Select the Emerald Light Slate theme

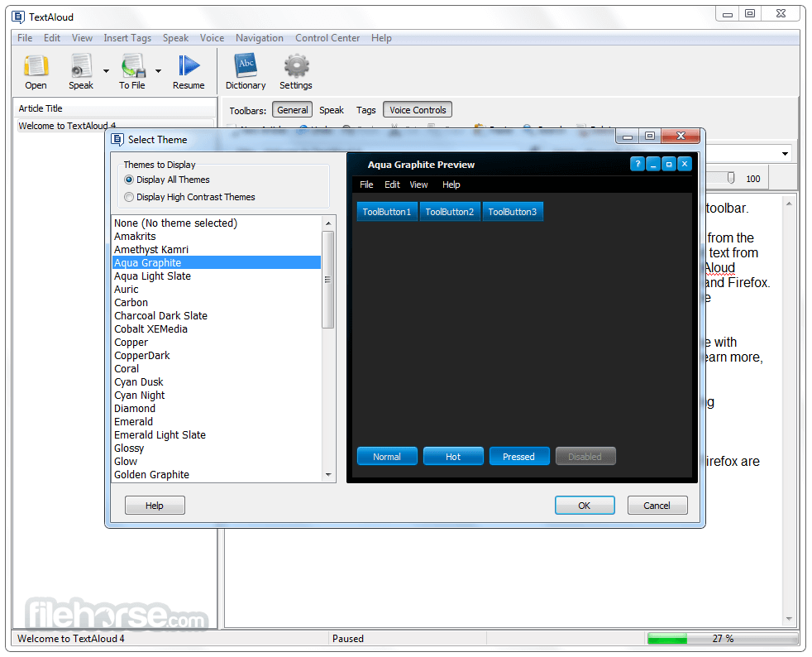217,434
